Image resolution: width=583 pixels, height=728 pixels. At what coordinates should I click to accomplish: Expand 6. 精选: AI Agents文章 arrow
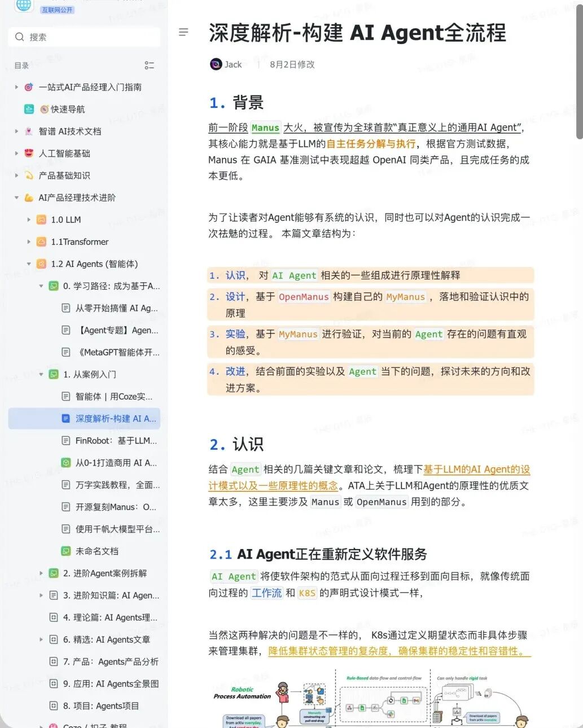[x=41, y=639]
